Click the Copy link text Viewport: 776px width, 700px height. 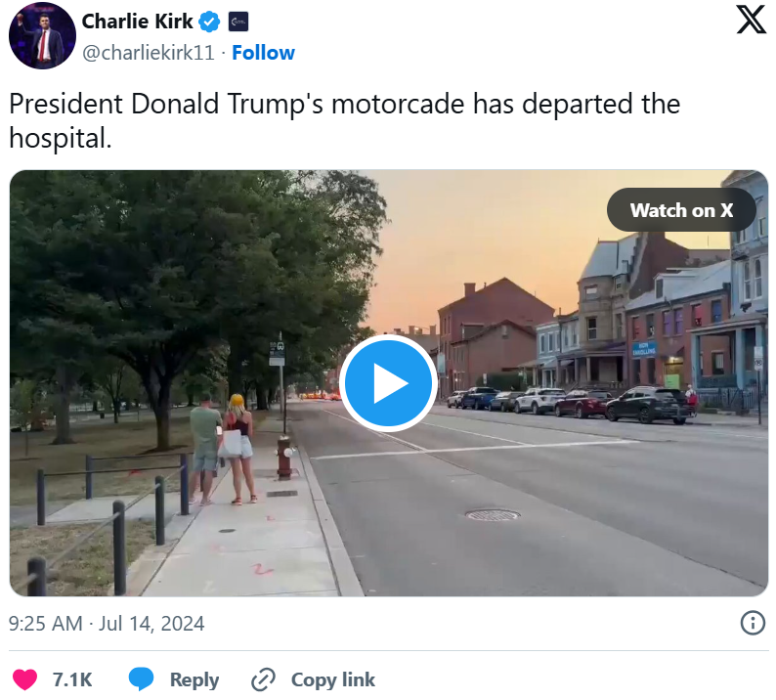click(333, 679)
